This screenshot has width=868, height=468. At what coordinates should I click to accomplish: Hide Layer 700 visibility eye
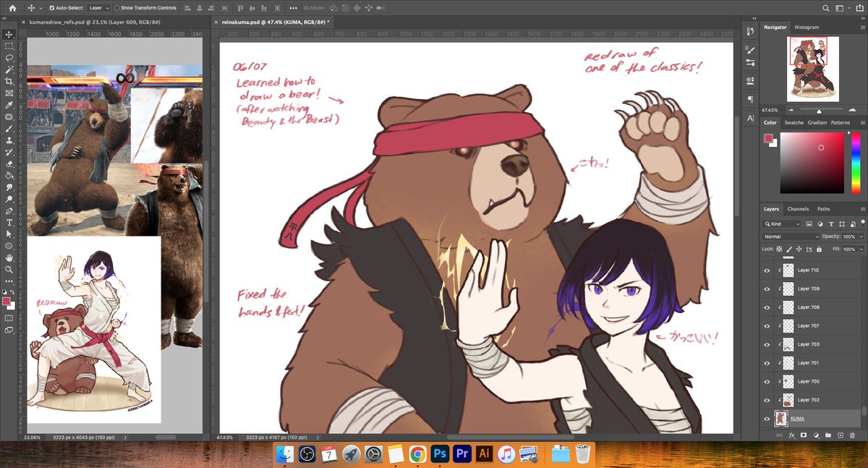(x=767, y=381)
